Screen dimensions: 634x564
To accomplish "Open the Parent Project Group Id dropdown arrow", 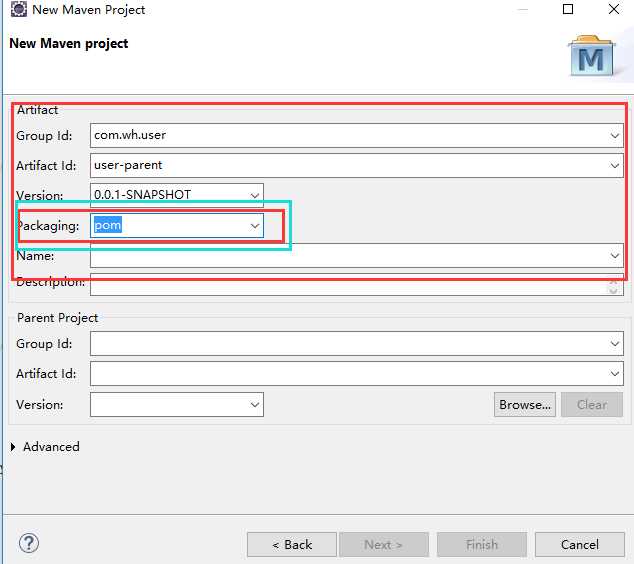I will click(615, 344).
